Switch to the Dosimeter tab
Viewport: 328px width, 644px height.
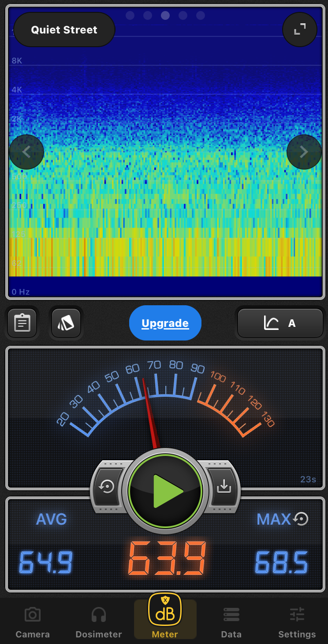[99, 622]
